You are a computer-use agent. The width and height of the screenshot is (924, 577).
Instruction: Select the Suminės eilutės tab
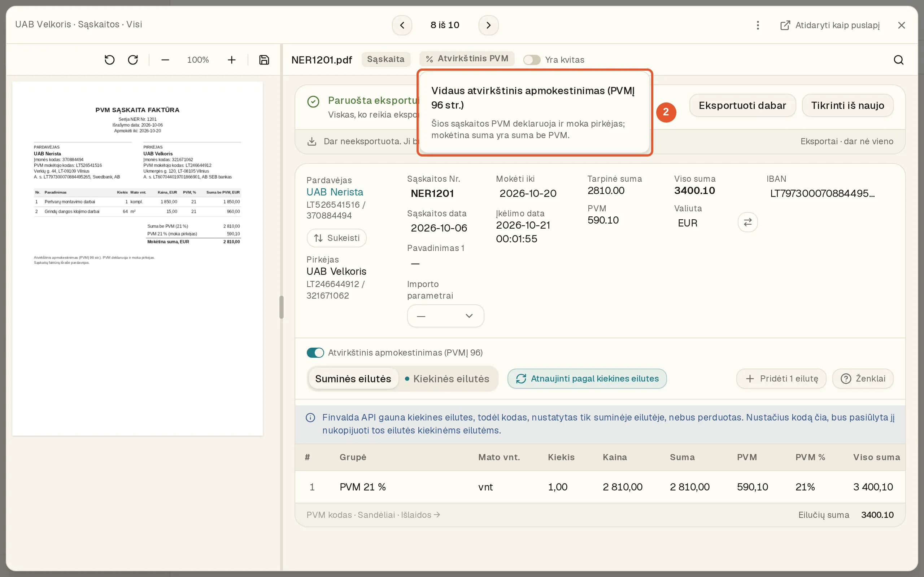(353, 379)
